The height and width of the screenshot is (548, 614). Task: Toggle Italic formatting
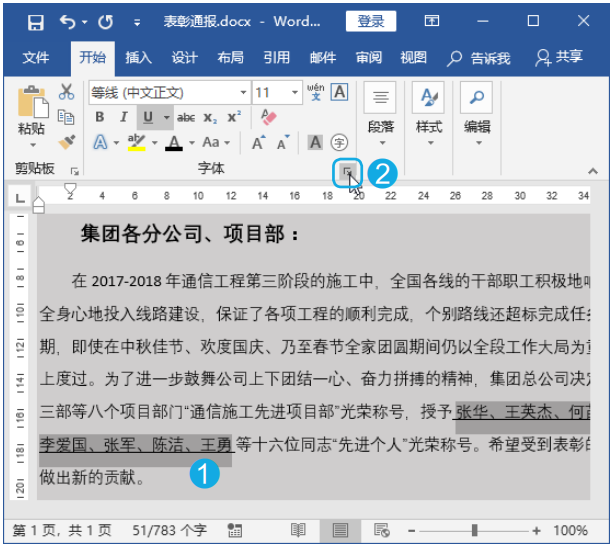point(123,117)
